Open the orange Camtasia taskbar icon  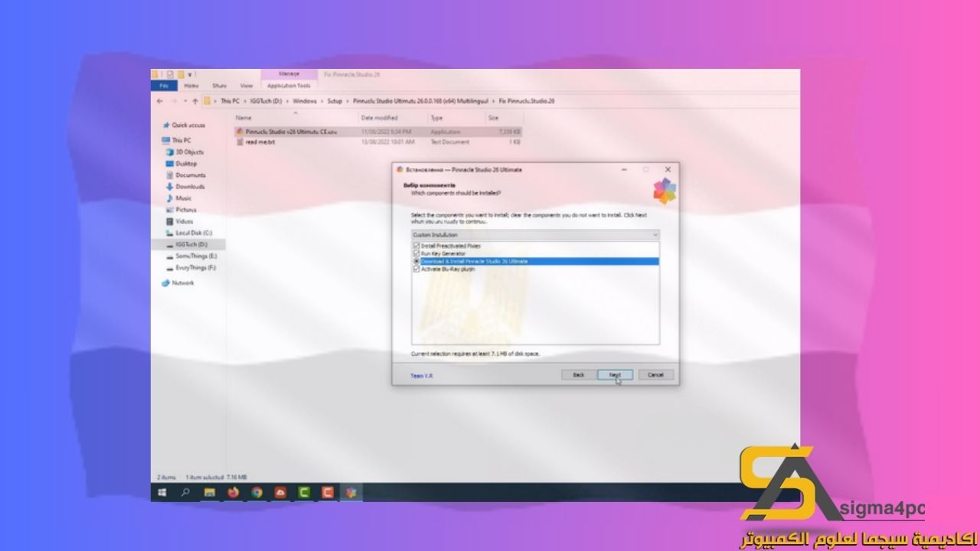coord(328,493)
